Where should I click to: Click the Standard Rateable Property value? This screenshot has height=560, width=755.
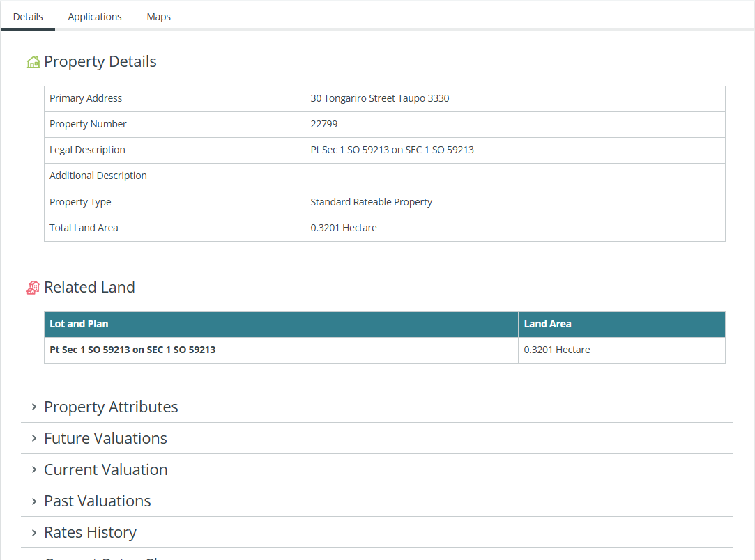coord(371,202)
